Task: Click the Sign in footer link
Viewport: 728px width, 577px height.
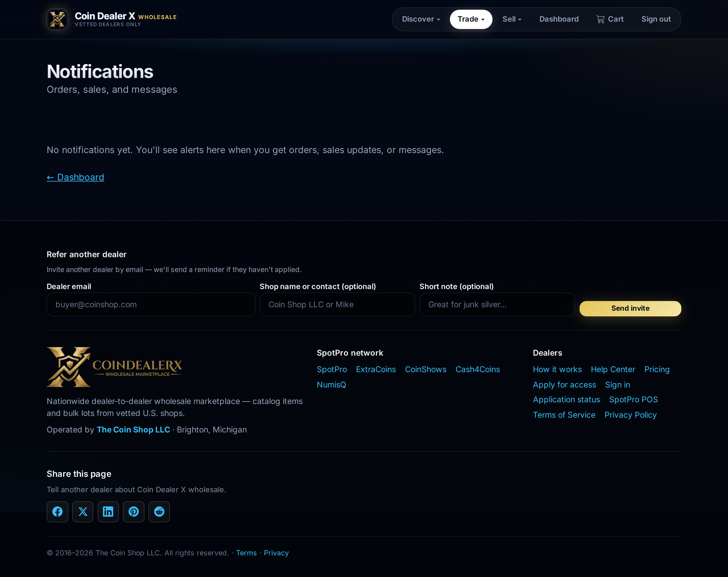Action: coord(618,384)
